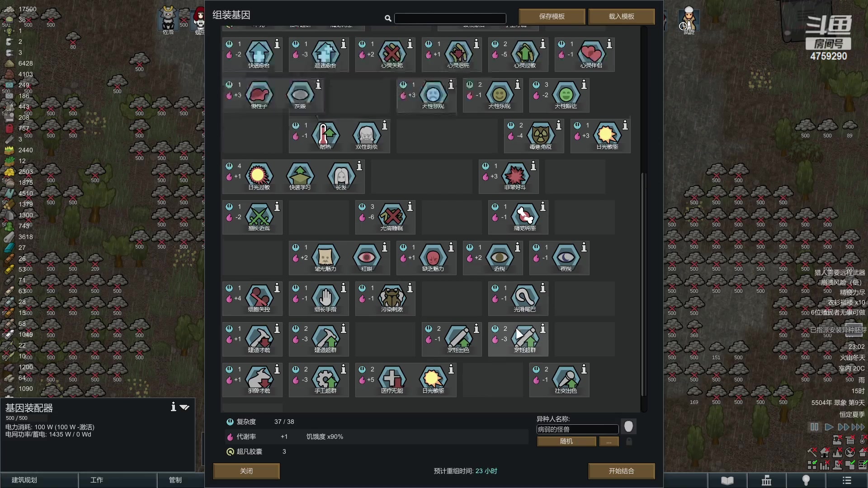Select the 烹饪超群 gene icon
The width and height of the screenshot is (868, 488).
(x=525, y=338)
